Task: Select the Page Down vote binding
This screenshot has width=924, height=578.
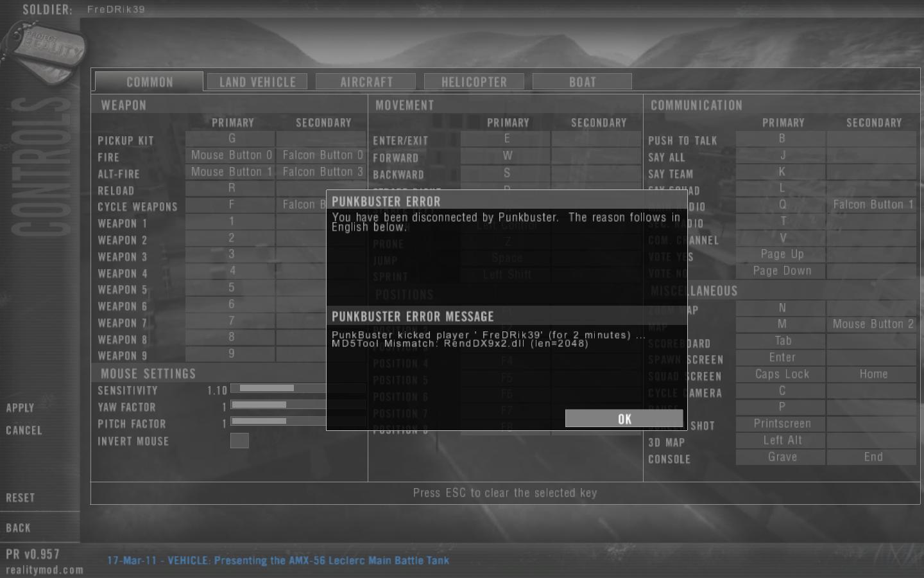Action: click(x=781, y=271)
